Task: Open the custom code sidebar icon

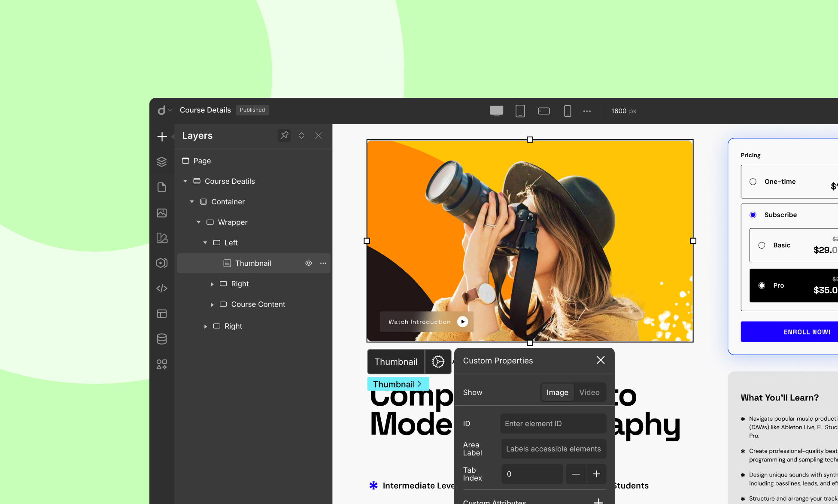Action: (162, 288)
